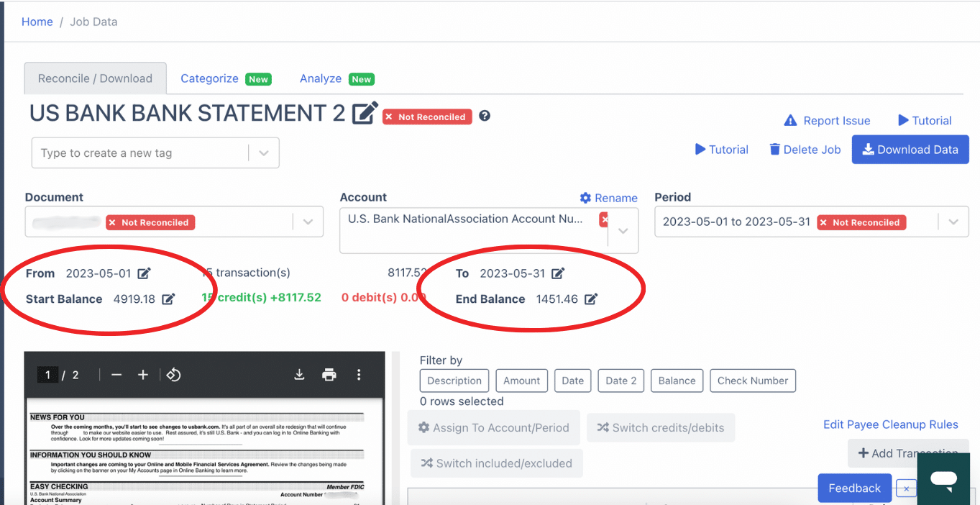980x505 pixels.
Task: Switch to the Categorize tab
Action: tap(225, 78)
